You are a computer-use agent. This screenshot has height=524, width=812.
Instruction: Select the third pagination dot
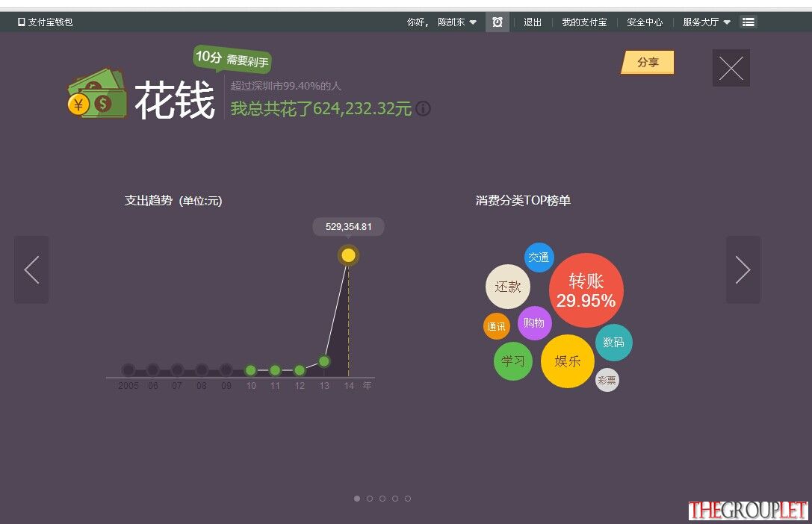[x=382, y=499]
